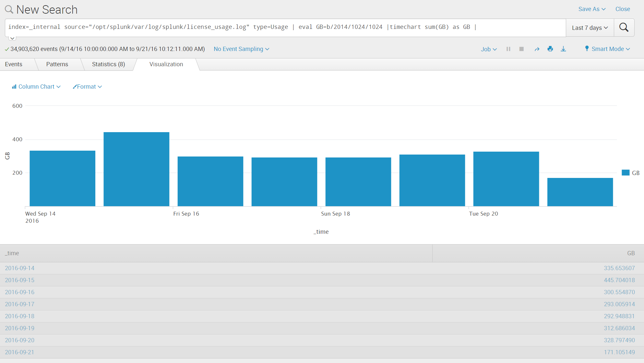Switch to the Events tab
Image resolution: width=644 pixels, height=363 pixels.
coord(14,64)
